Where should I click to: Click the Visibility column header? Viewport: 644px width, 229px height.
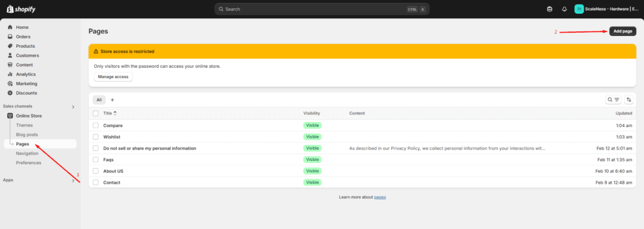[312, 113]
